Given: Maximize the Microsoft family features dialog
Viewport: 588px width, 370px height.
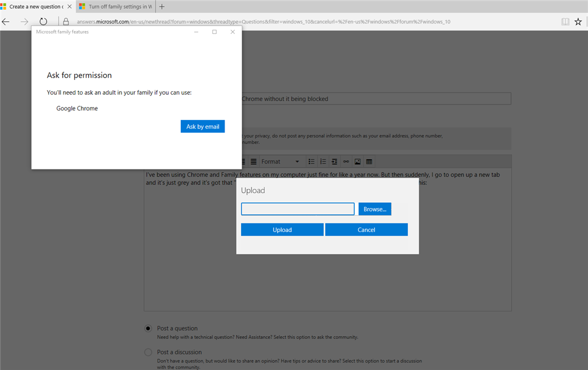Looking at the screenshot, I should (215, 32).
